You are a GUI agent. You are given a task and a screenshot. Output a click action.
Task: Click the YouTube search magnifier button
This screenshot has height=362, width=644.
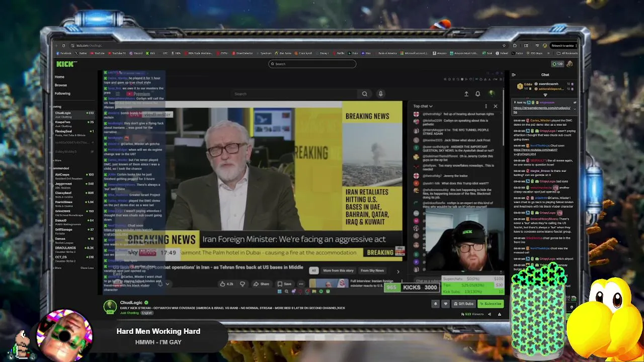click(365, 94)
